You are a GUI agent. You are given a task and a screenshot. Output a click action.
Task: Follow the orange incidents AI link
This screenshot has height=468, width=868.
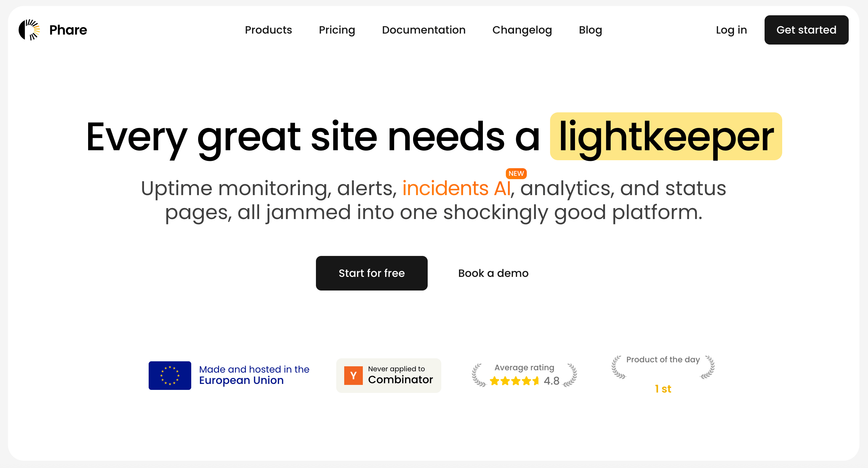pyautogui.click(x=456, y=188)
